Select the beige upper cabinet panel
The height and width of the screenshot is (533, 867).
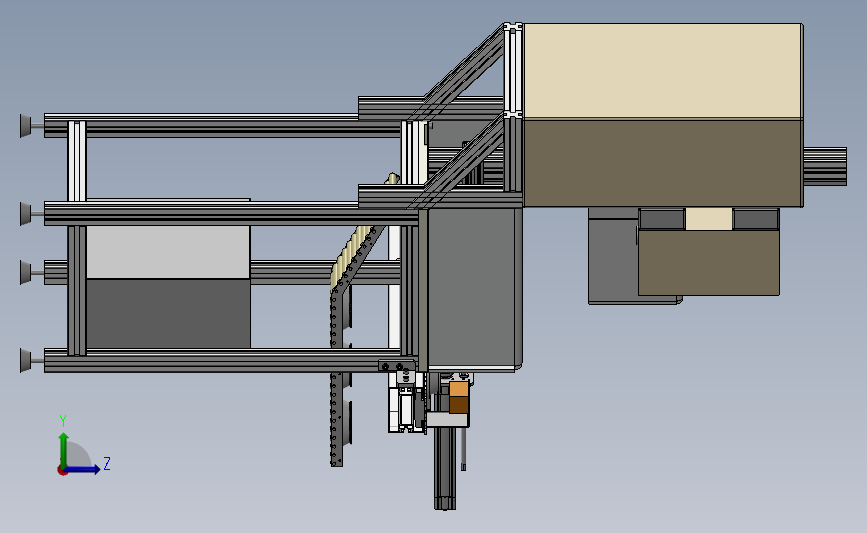coord(662,71)
